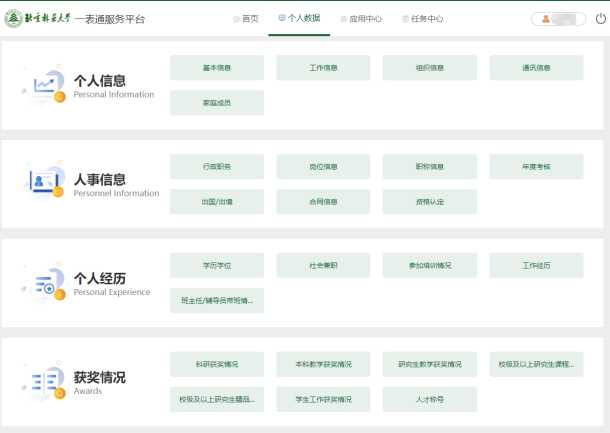
Task: Click the 个人经历 section document icon
Action: pos(44,284)
